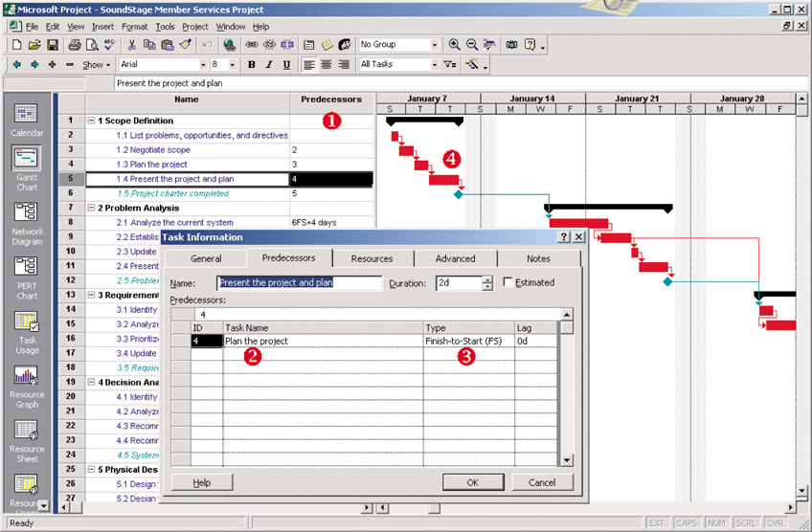Open Resource Sheet view
This screenshot has width=812, height=532.
pos(27,441)
